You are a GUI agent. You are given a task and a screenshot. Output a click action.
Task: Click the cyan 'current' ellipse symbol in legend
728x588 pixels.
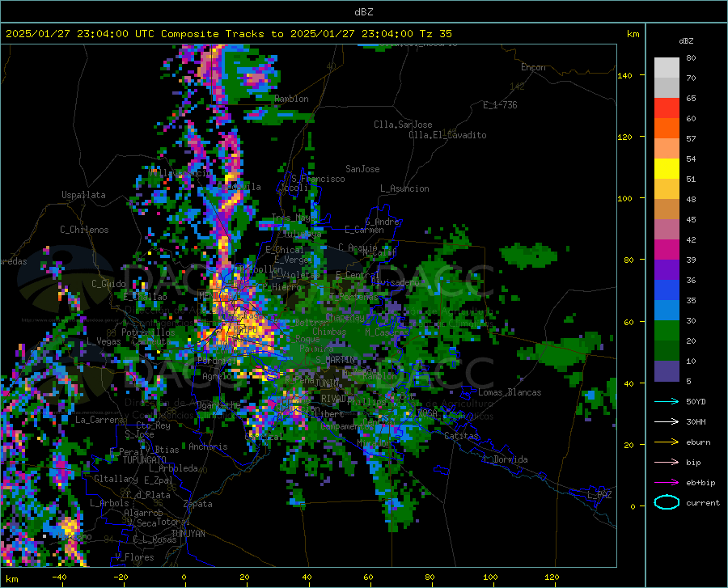667,502
